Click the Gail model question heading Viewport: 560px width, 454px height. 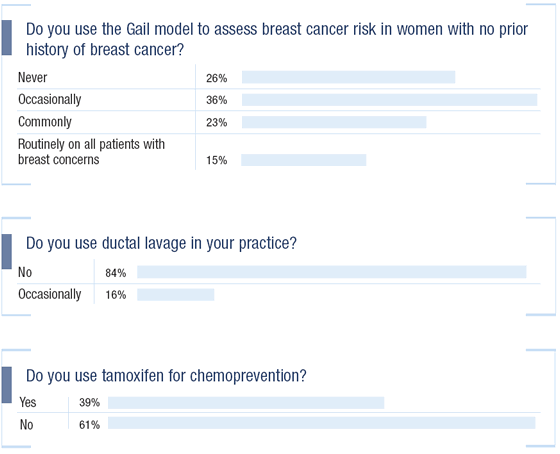tap(277, 39)
